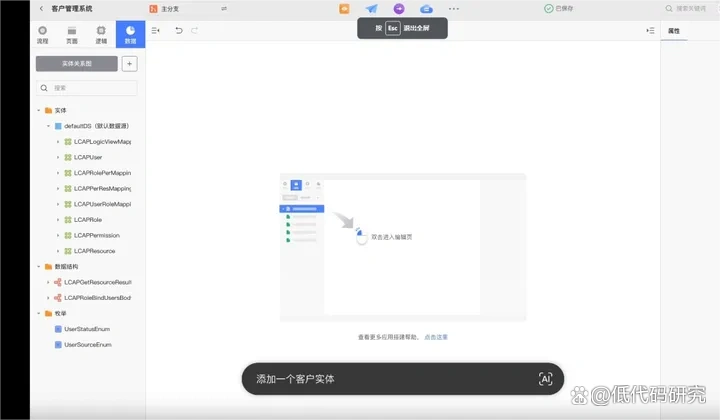The height and width of the screenshot is (420, 720).
Task: Click the UserStatusEnum enum icon
Action: pos(58,329)
